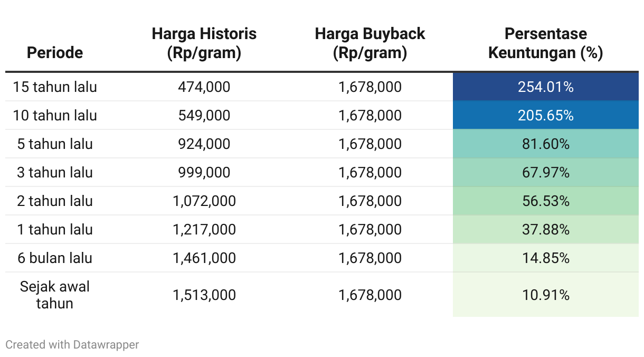This screenshot has width=644, height=357.
Task: Click the 6 bulan lalu row label
Action: [x=55, y=258]
